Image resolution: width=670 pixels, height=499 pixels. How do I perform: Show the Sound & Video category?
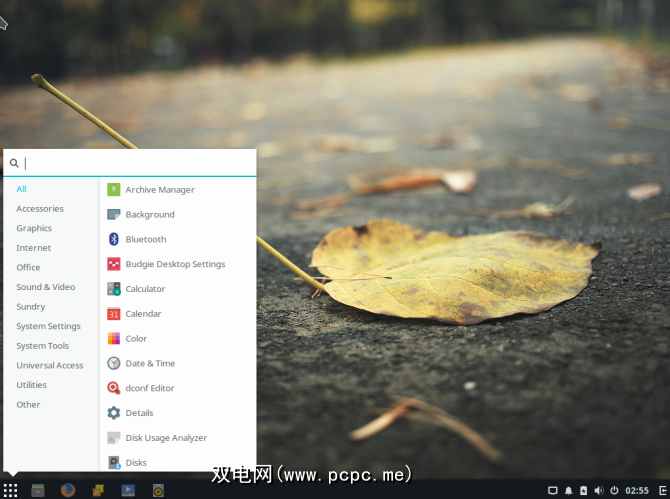45,287
